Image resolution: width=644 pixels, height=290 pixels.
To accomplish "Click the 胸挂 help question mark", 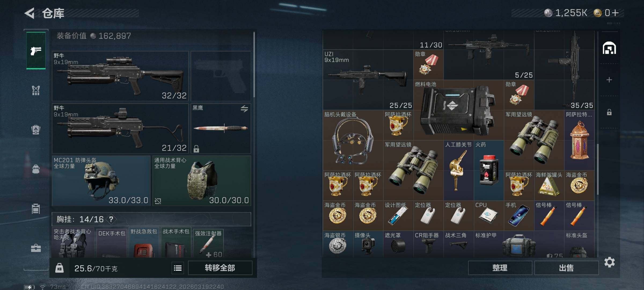I will 111,219.
